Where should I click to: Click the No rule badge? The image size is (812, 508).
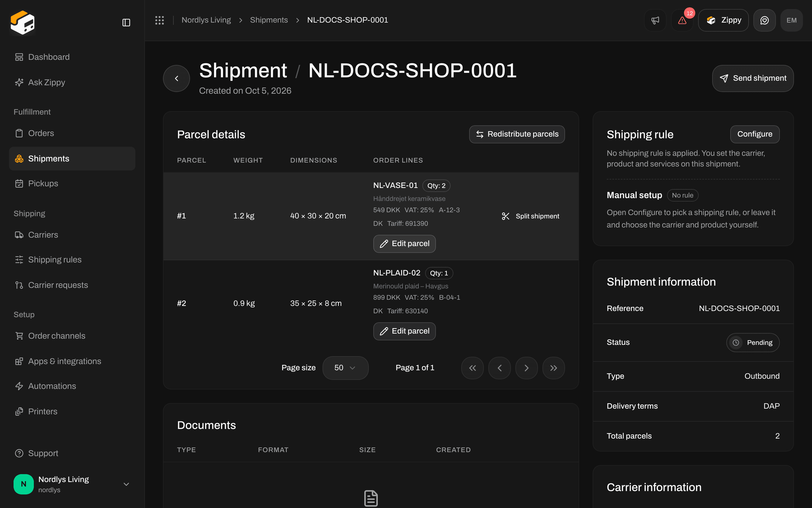click(x=683, y=195)
